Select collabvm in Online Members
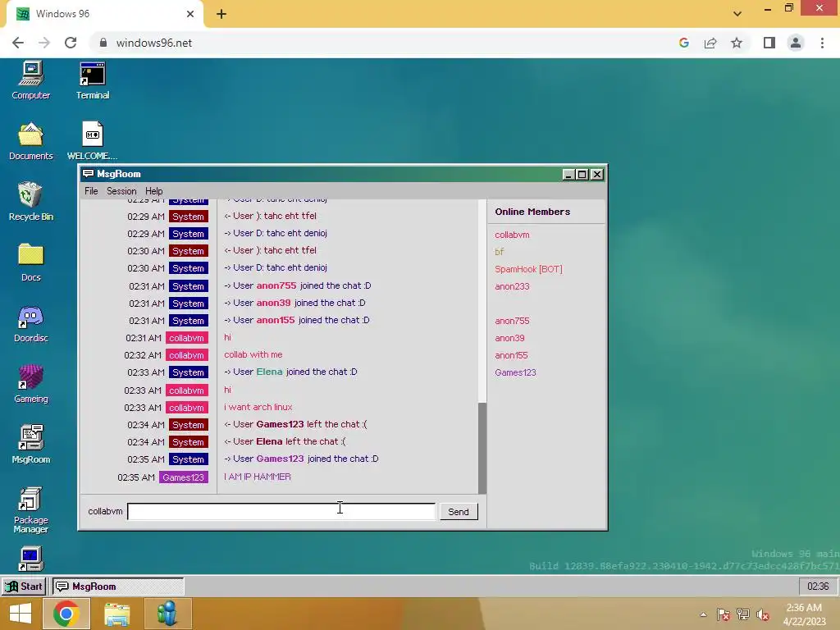This screenshot has height=630, width=840. 512,235
